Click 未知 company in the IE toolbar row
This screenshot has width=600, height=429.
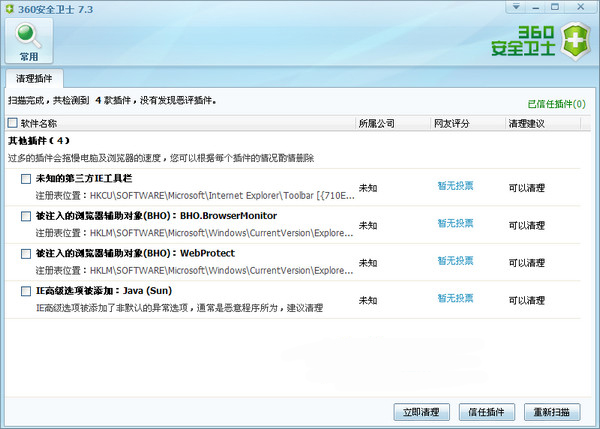coord(368,188)
